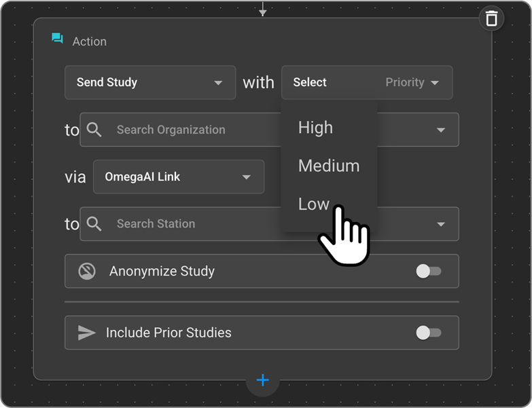Click the blue plus add icon

click(x=263, y=380)
